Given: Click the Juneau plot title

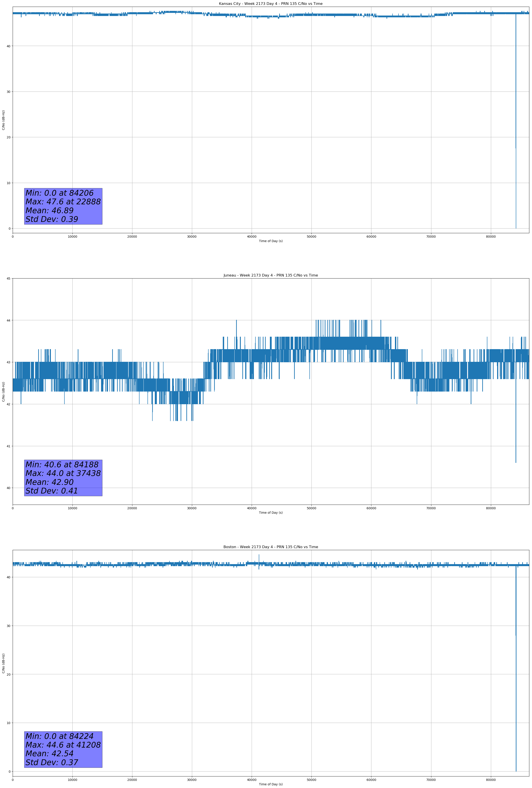Looking at the screenshot, I should 271,275.
